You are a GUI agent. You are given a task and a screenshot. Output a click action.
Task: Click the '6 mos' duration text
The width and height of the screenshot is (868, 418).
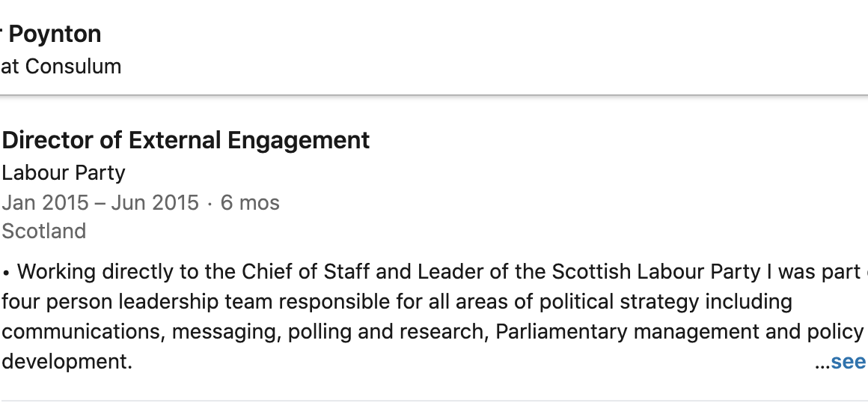tap(250, 202)
